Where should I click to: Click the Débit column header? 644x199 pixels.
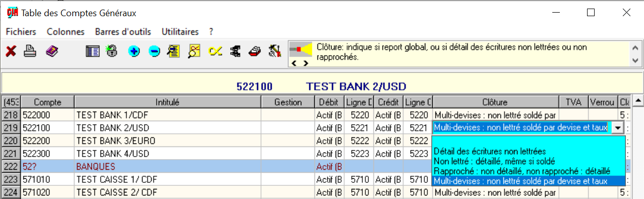coord(329,102)
